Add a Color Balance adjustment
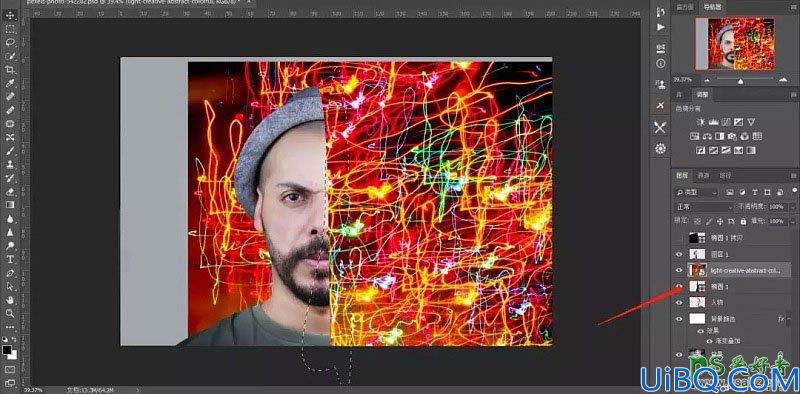The width and height of the screenshot is (800, 394). point(707,136)
